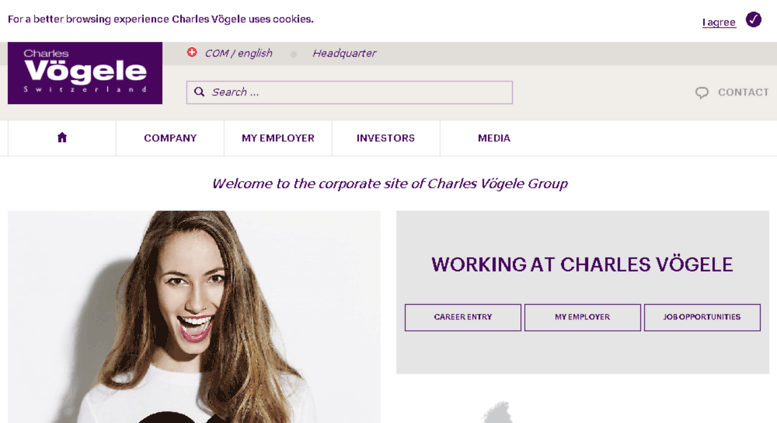This screenshot has width=777, height=423.
Task: Open the Headquarter location selector
Action: pyautogui.click(x=344, y=53)
